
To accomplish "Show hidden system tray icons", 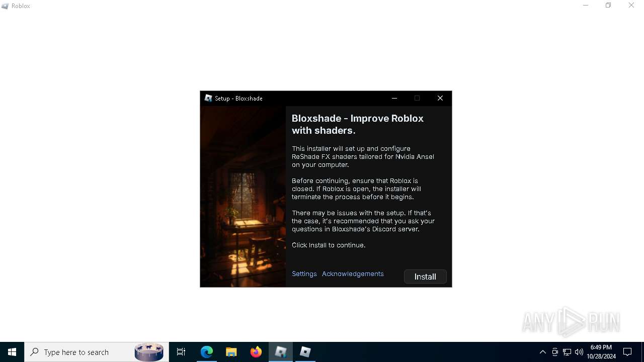I will pyautogui.click(x=542, y=352).
